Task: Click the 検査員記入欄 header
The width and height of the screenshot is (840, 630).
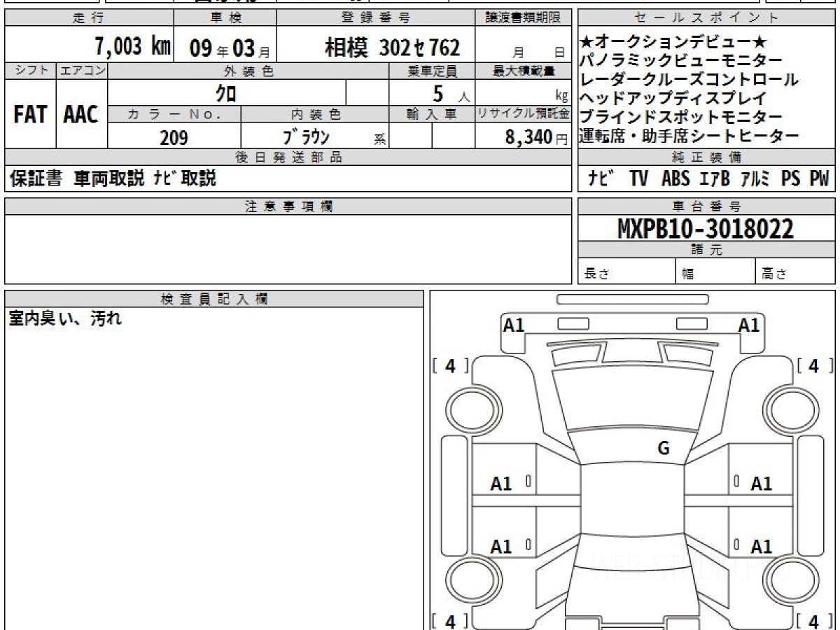Action: 214,299
